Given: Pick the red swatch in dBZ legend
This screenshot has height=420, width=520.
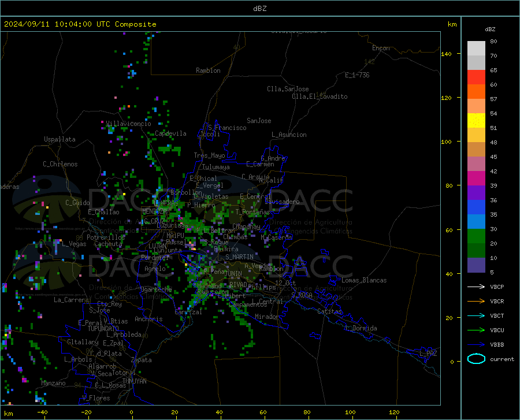Looking at the screenshot, I should [476, 77].
